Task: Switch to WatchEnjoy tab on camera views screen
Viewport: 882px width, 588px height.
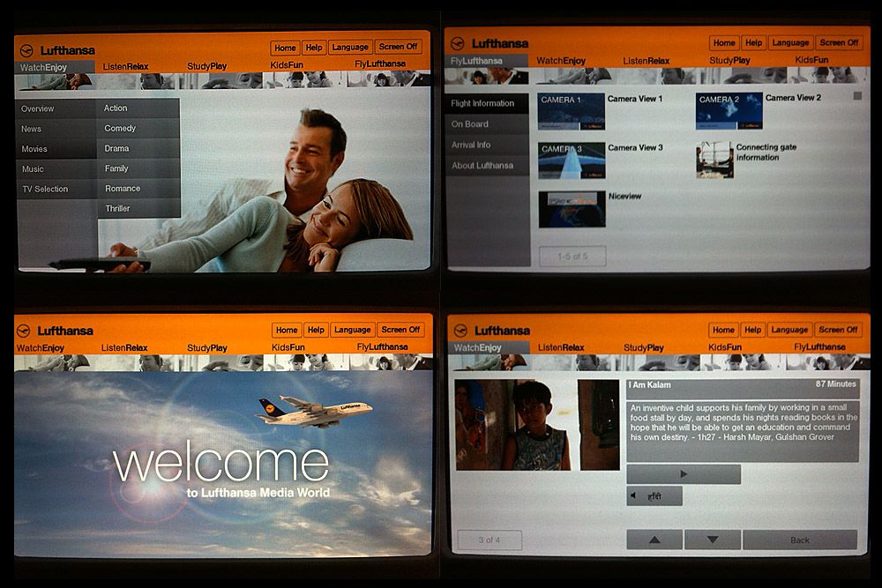Action: pos(561,61)
